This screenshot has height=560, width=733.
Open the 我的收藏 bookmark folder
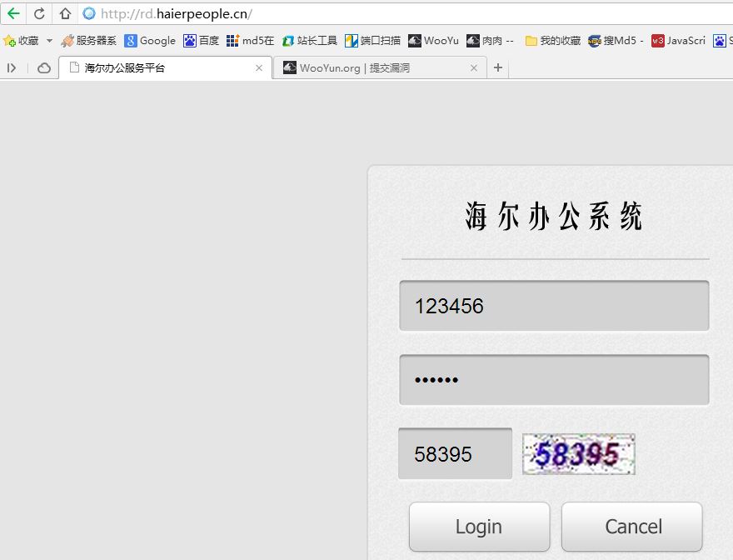click(x=553, y=41)
